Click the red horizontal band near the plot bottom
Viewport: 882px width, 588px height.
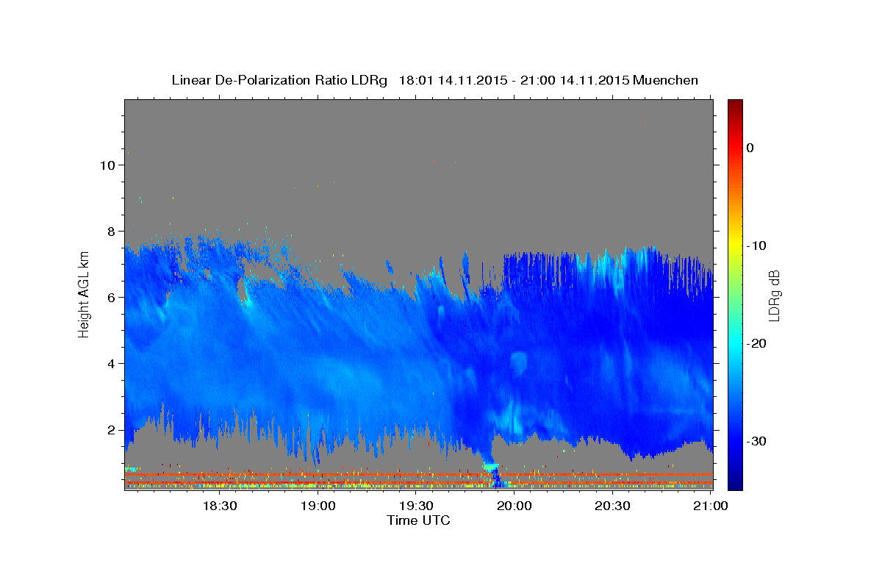pos(418,475)
